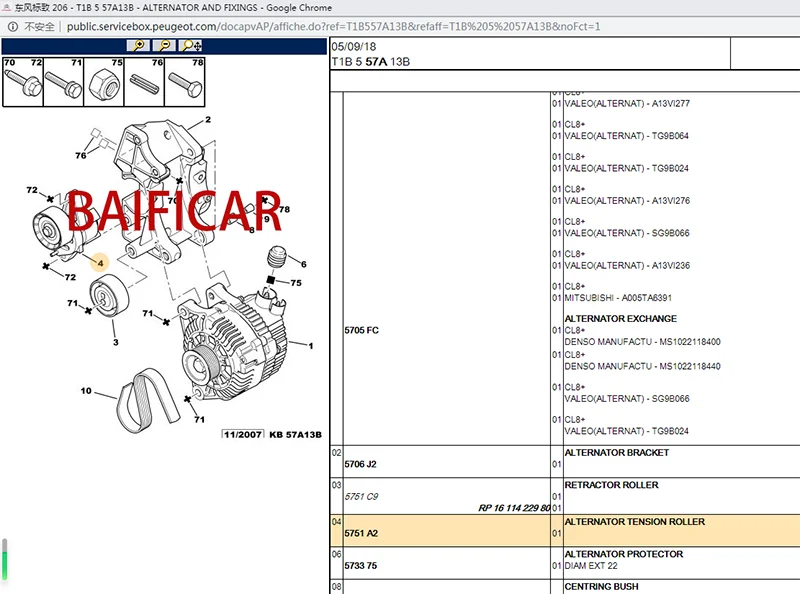800x594 pixels.
Task: Click the fit-to-view magnifier with arrows
Action: click(191, 45)
